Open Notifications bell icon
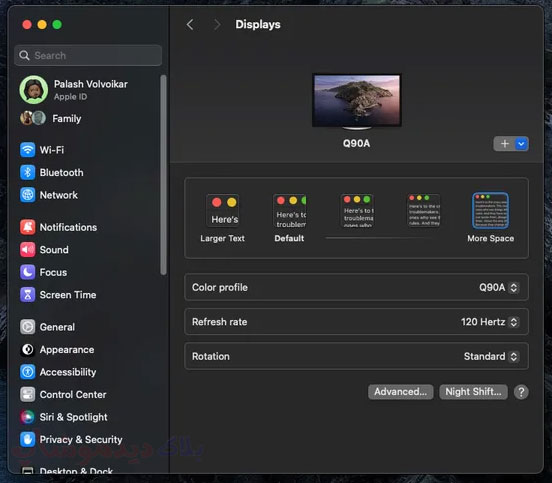Screen dimensions: 552x483 [x=27, y=227]
